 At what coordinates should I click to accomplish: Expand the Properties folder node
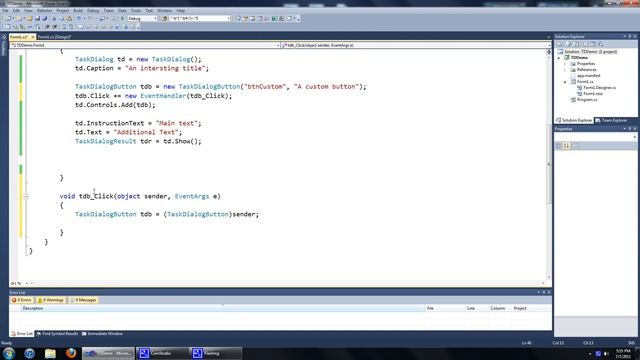tap(566, 64)
